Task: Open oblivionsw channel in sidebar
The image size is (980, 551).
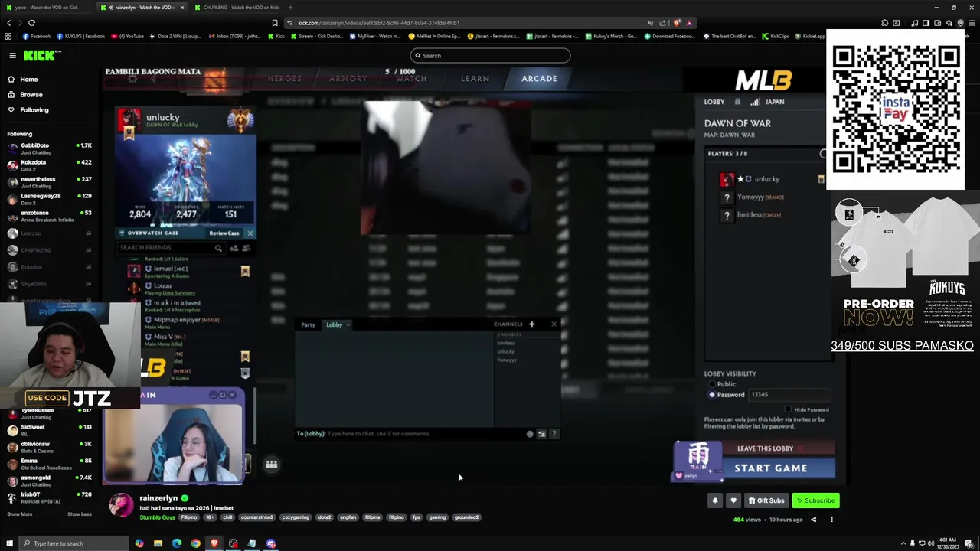Action: (x=49, y=447)
